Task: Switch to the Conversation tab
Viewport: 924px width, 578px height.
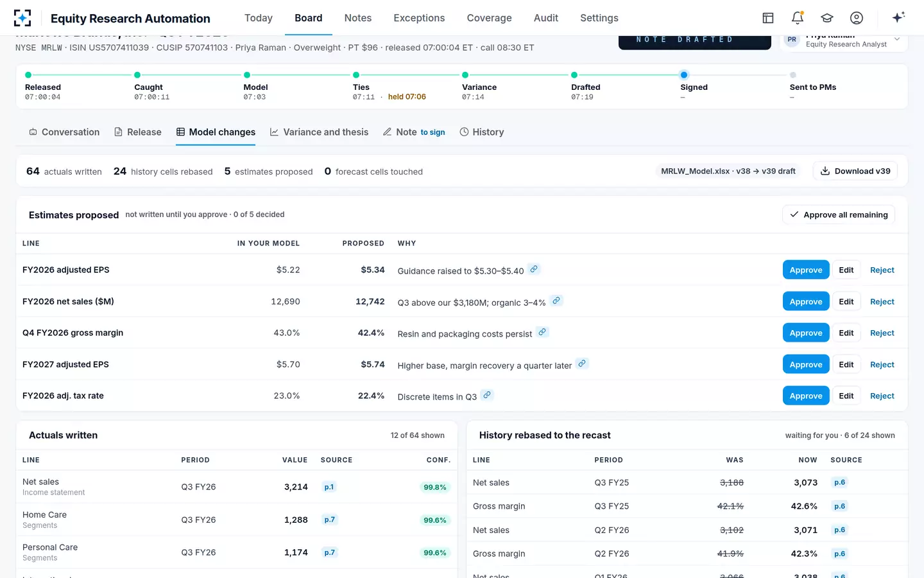Action: tap(64, 132)
